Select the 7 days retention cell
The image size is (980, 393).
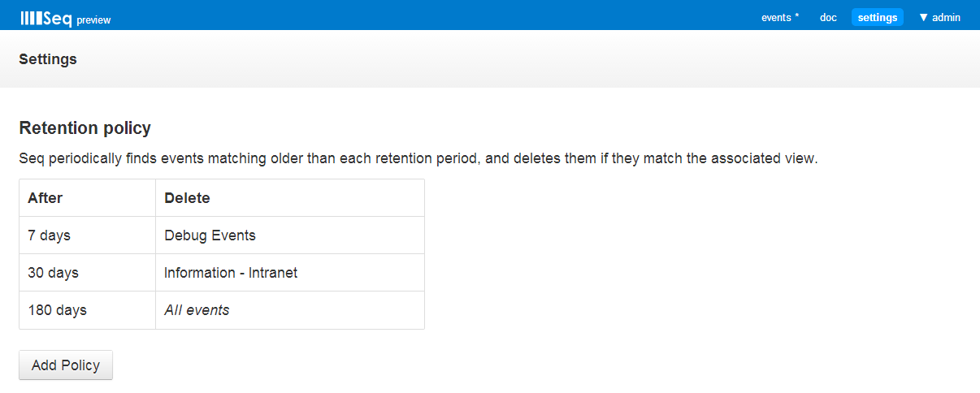(x=88, y=235)
